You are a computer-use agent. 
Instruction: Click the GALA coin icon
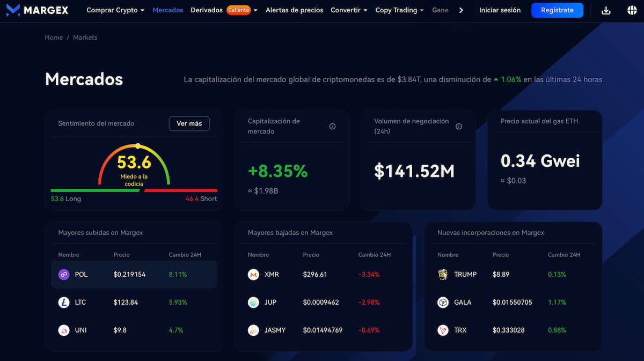pyautogui.click(x=443, y=302)
